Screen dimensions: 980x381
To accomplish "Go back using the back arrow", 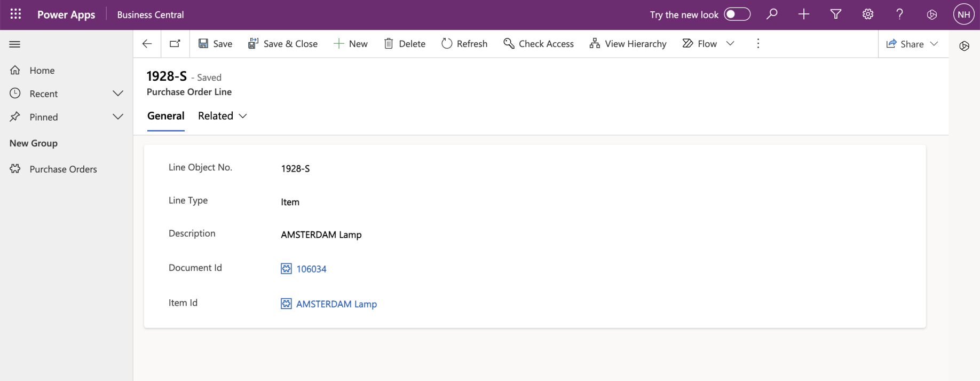I will tap(147, 44).
